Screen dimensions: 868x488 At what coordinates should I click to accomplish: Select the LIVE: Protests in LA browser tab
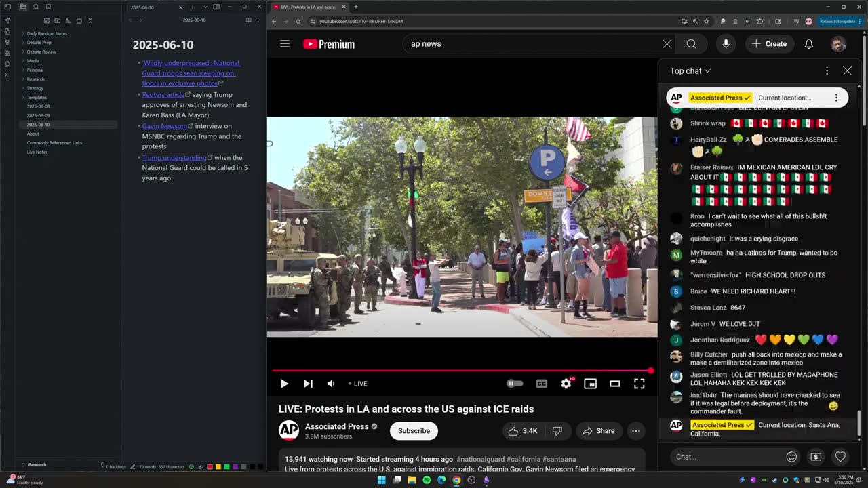[x=309, y=7]
